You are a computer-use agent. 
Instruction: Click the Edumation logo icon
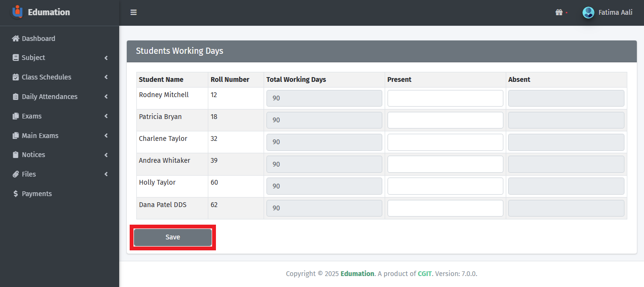tap(17, 12)
